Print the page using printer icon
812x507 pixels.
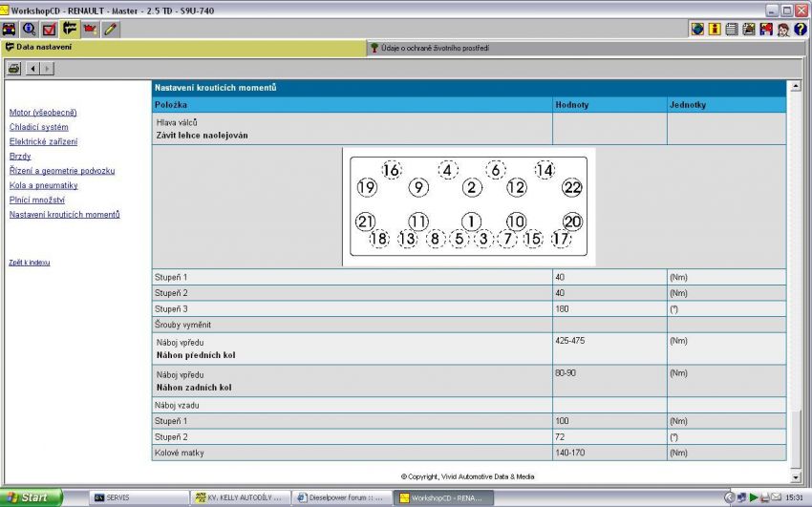coord(14,69)
